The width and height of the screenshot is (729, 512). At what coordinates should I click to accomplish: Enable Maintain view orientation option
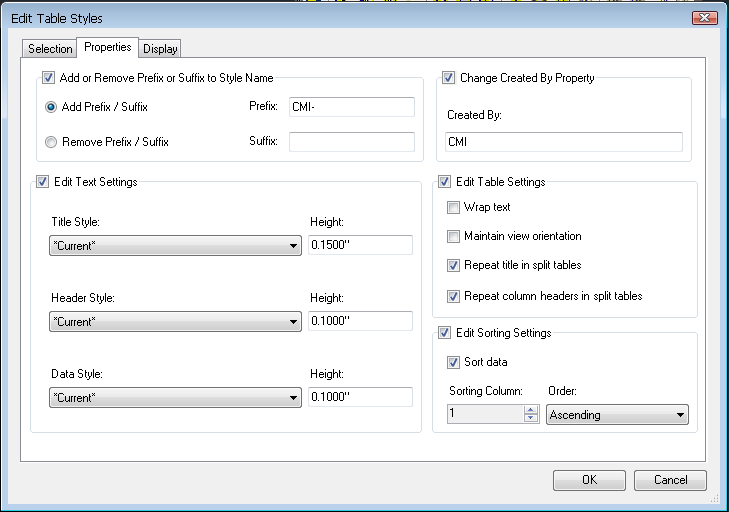pos(454,237)
